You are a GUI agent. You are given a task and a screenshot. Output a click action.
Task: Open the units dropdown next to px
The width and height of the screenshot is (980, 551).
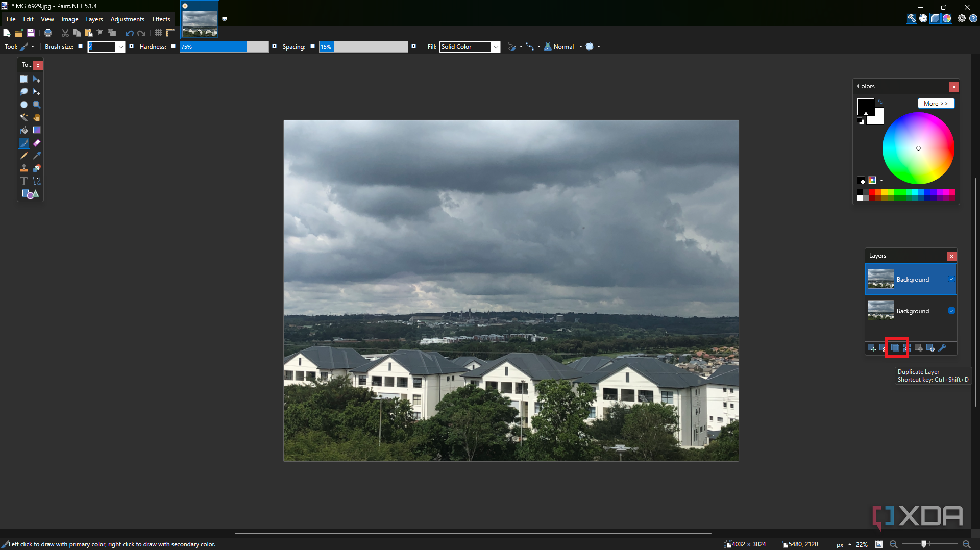click(849, 544)
